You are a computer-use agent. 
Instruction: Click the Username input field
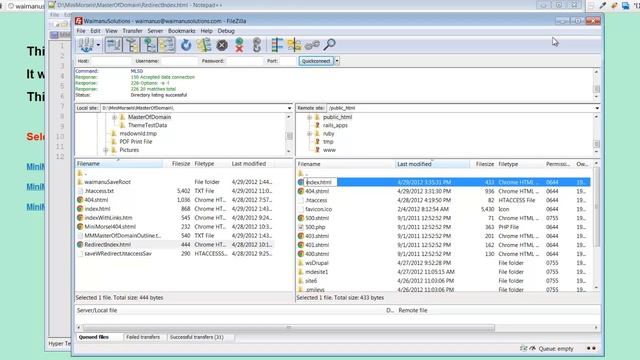(179, 61)
